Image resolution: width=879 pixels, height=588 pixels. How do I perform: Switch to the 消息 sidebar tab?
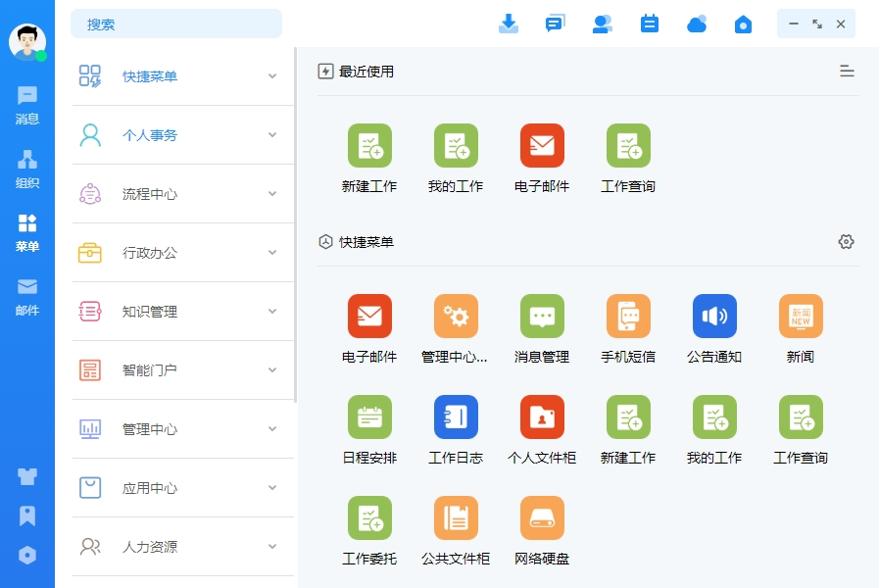click(x=26, y=106)
